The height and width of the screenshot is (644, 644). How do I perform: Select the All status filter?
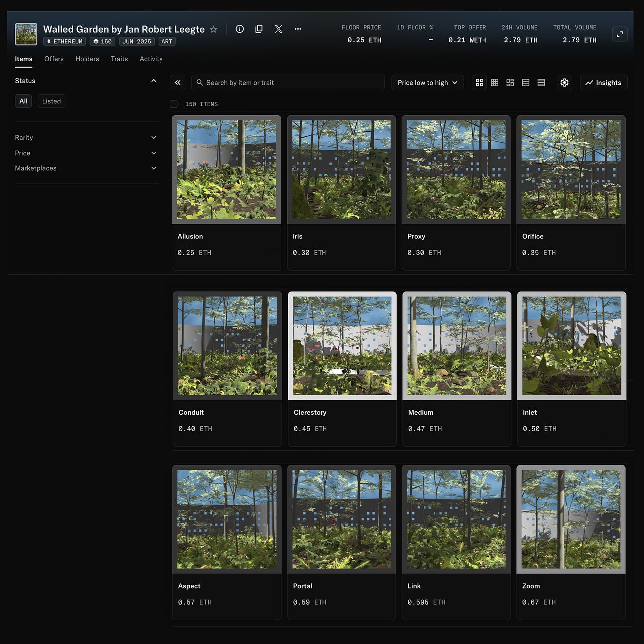click(23, 101)
